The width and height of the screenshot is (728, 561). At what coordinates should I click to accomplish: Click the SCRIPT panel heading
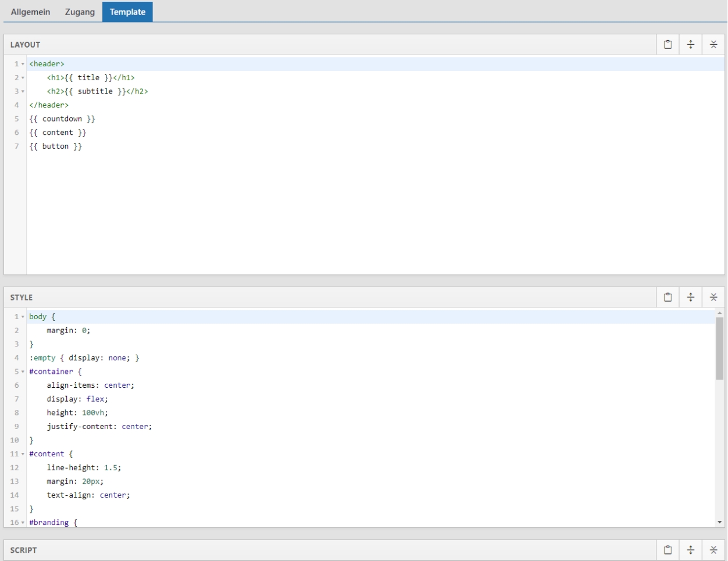(23, 550)
